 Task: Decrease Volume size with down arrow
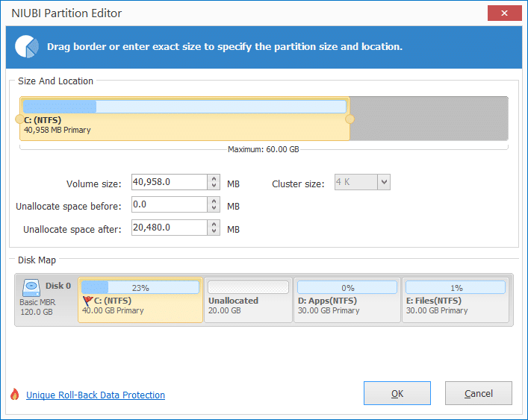[214, 186]
